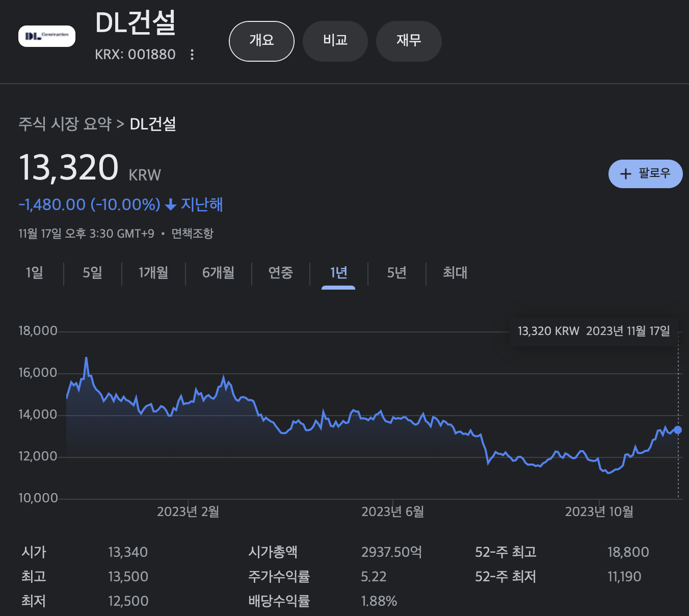Click the 배당수익률 value 1.88%
Screen dimensions: 689x616
click(379, 601)
